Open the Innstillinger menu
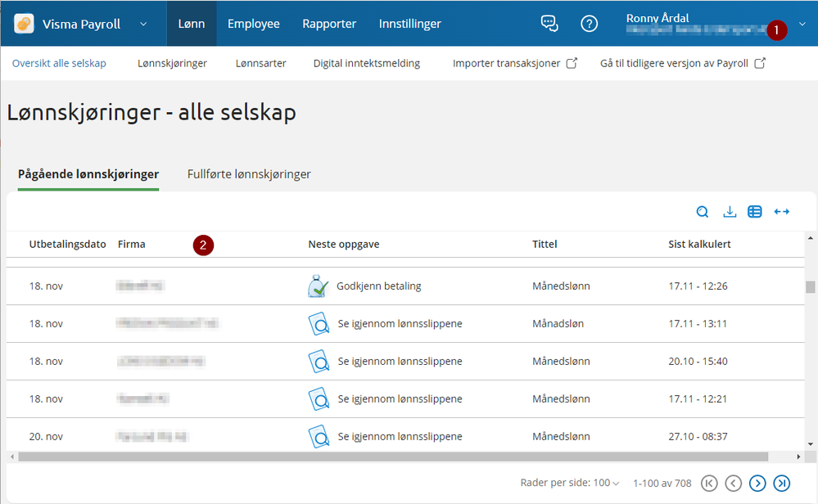The width and height of the screenshot is (818, 504). pyautogui.click(x=410, y=24)
